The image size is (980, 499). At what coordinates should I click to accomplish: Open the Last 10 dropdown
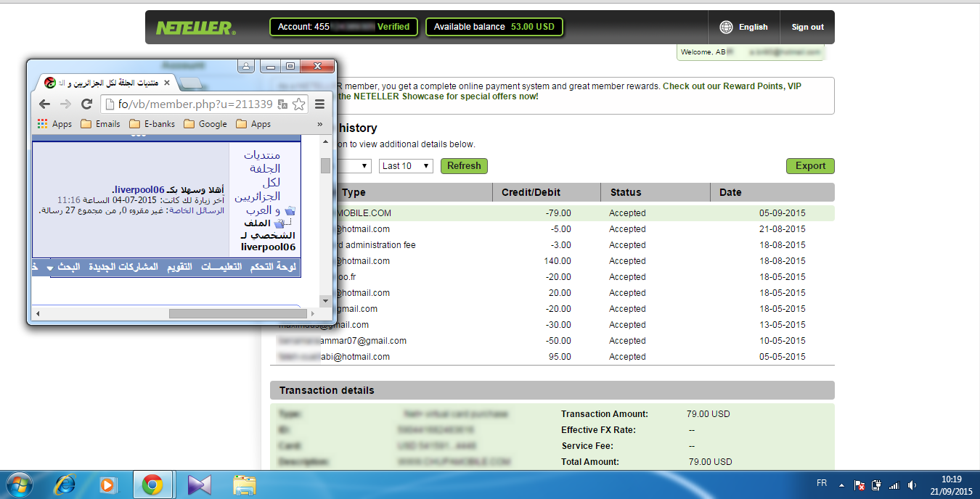pyautogui.click(x=406, y=166)
